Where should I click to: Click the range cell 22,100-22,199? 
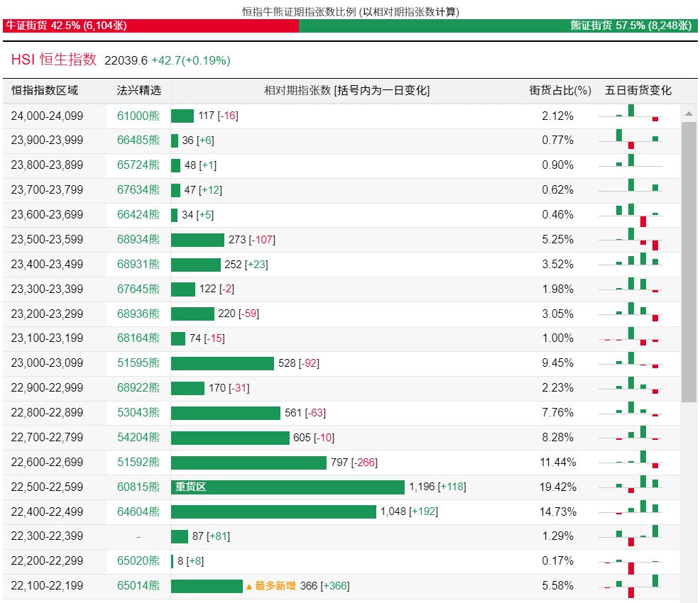tap(47, 586)
